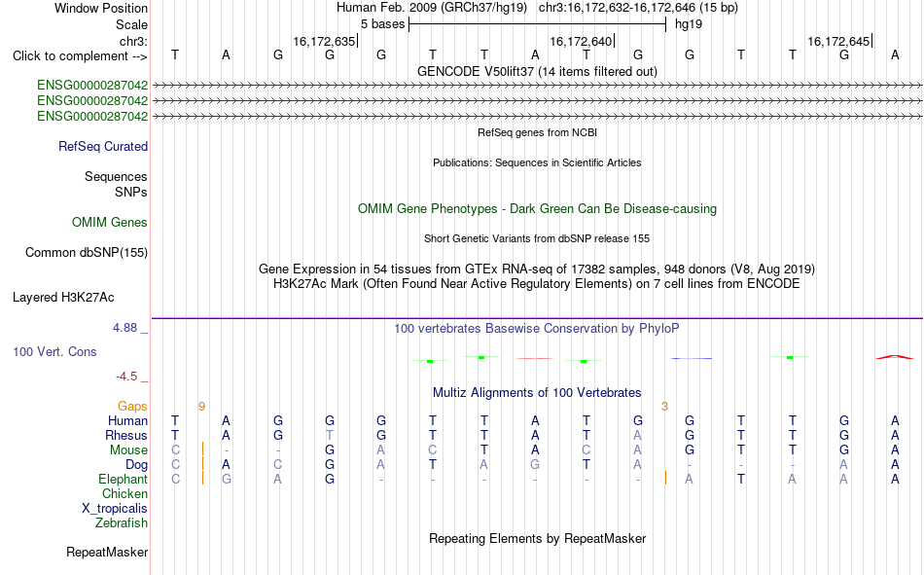Click the Gaps row label
The height and width of the screenshot is (575, 924).
click(x=132, y=406)
